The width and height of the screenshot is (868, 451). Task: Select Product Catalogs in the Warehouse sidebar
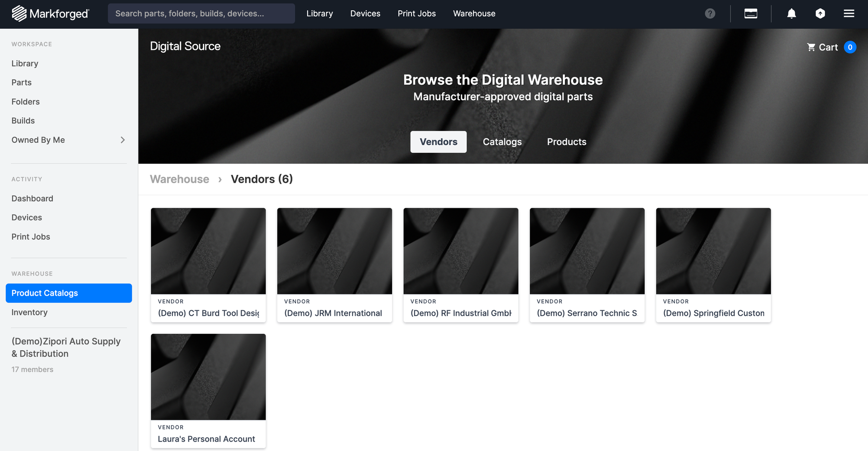(44, 293)
